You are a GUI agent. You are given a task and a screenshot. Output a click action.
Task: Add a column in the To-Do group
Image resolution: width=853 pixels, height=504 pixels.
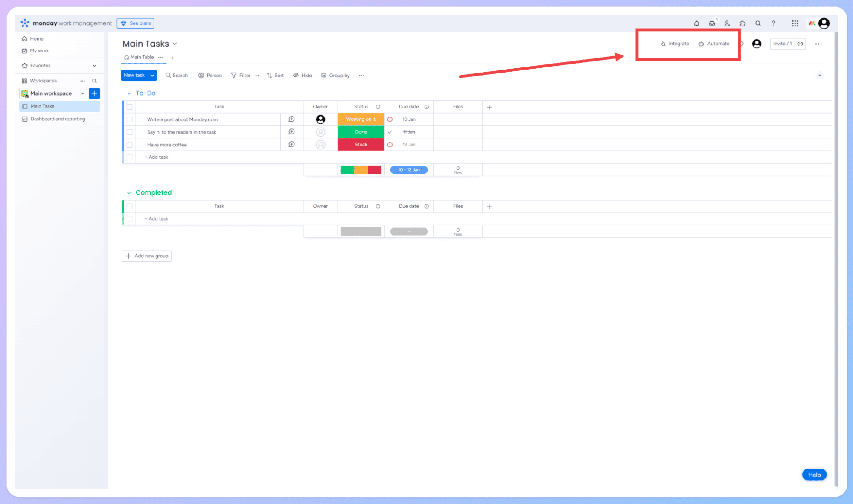coord(489,107)
